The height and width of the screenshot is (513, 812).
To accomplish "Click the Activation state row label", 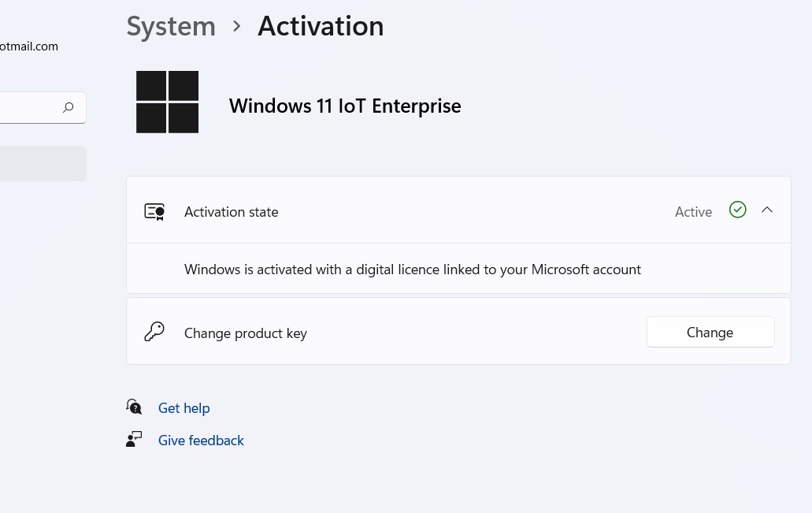I will [x=231, y=212].
